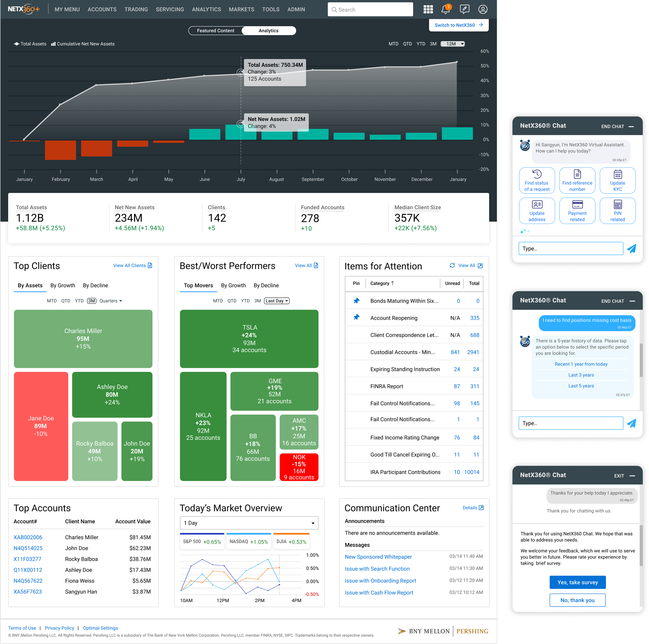Open MY MENU navigation item

67,9
